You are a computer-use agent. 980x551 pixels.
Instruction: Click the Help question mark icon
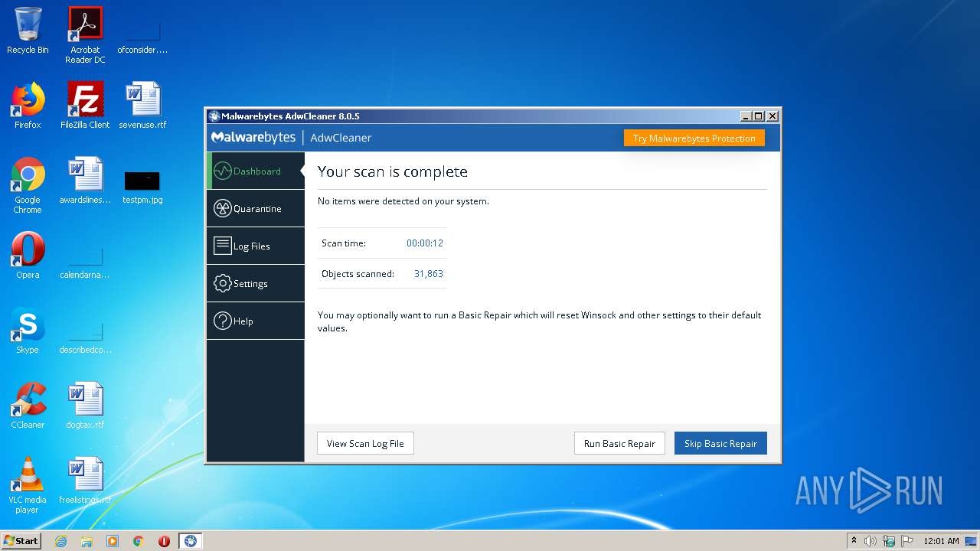(x=222, y=321)
